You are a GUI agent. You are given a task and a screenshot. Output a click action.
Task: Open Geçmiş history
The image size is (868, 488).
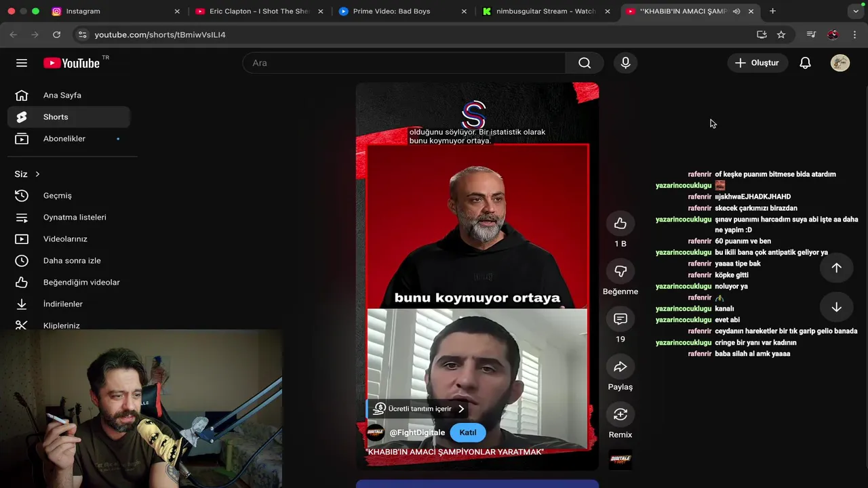pos(69,196)
